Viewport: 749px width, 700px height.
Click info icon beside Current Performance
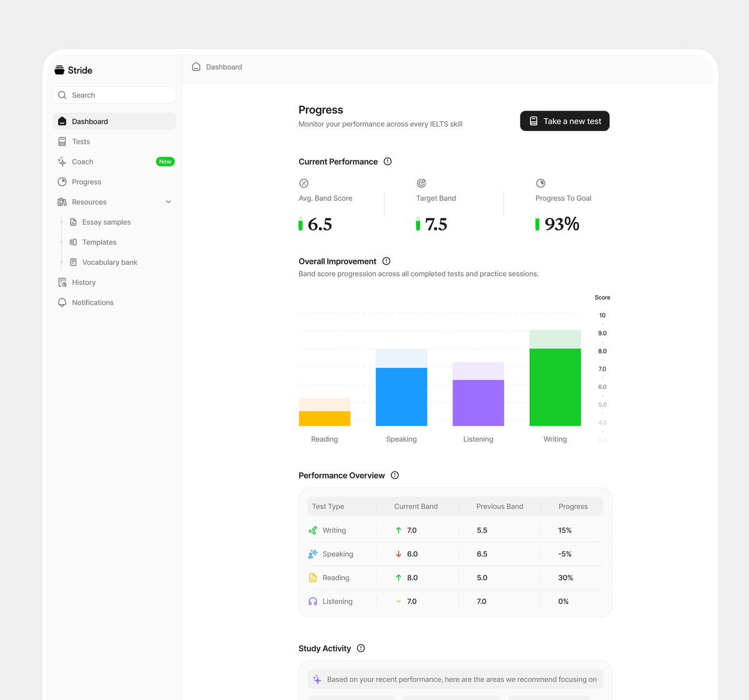[x=388, y=162]
